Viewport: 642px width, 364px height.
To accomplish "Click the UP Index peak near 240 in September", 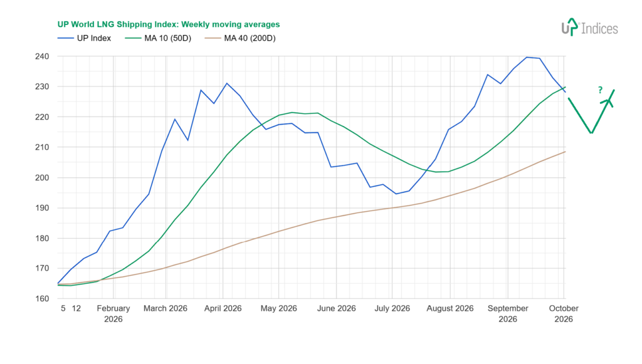I will click(x=527, y=57).
